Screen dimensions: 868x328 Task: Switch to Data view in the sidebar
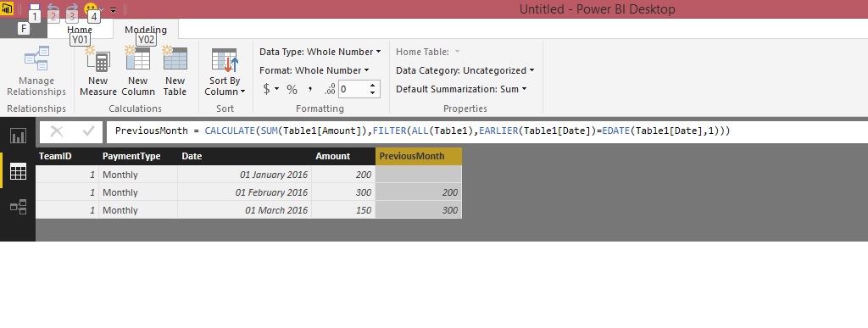click(19, 171)
